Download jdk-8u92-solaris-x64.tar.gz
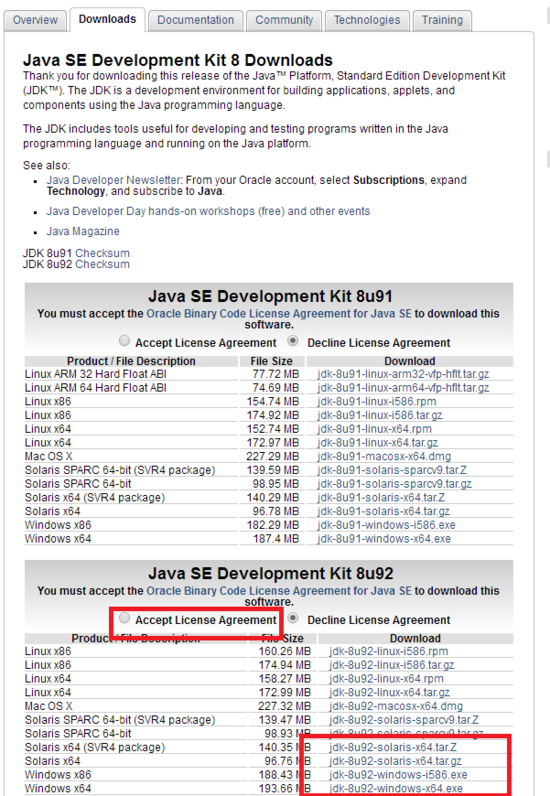Viewport: 550px width, 796px height. [x=396, y=761]
